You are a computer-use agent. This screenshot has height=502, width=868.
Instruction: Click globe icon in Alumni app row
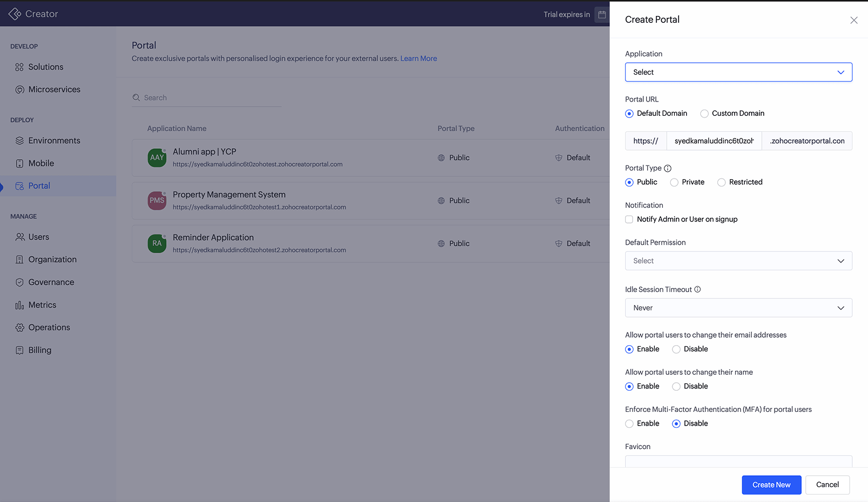pyautogui.click(x=441, y=158)
